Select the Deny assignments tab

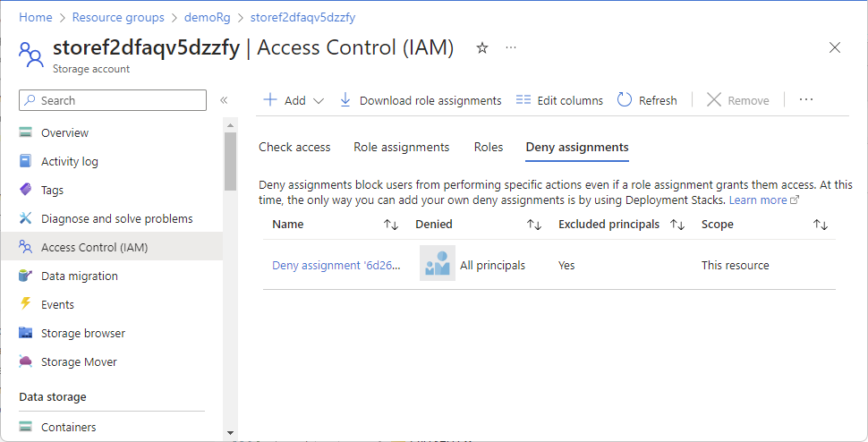[x=577, y=147]
